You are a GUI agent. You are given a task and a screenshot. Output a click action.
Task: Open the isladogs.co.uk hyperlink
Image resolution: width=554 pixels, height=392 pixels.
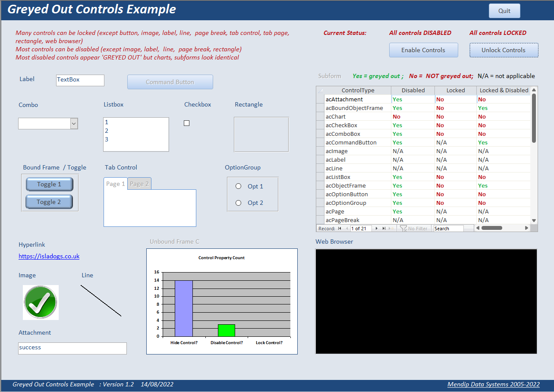click(49, 256)
